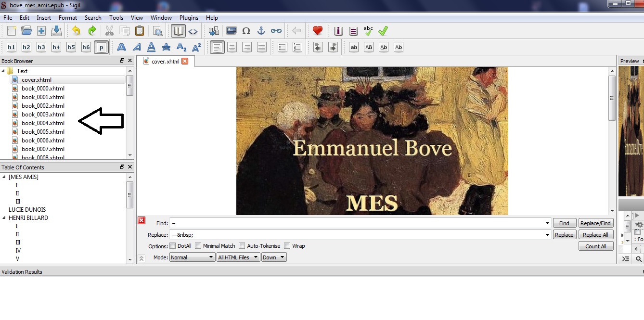The image size is (644, 320).
Task: Click the Replace/Find button
Action: pos(596,223)
